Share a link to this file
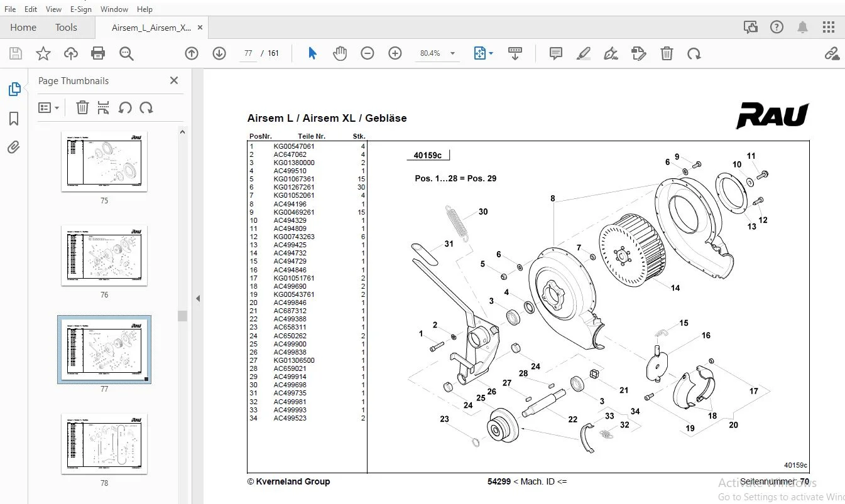The width and height of the screenshot is (845, 504). (832, 53)
